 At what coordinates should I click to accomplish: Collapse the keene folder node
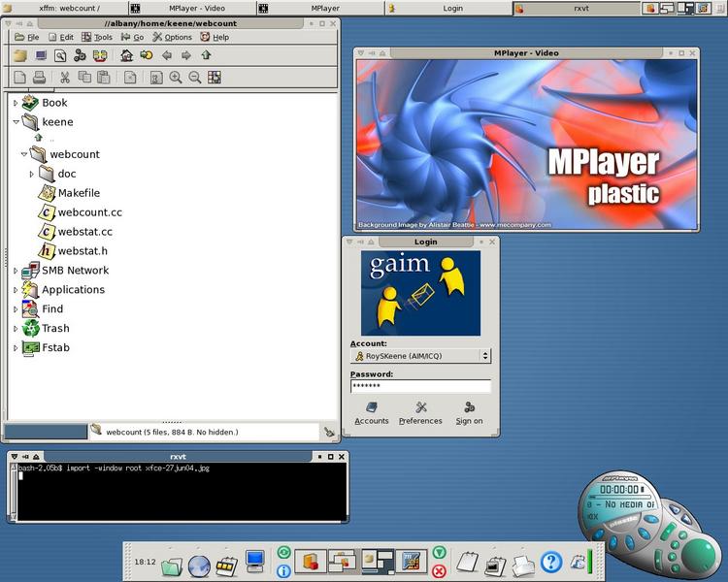16,122
